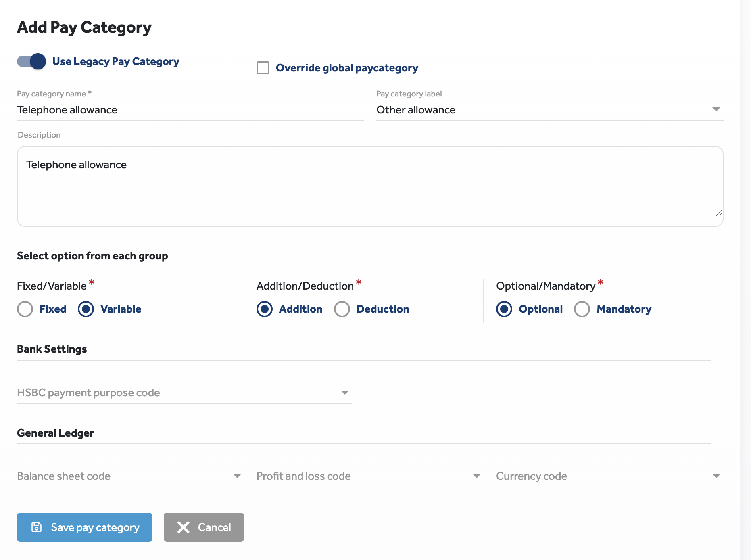The image size is (751, 560).
Task: Click Save pay category
Action: pyautogui.click(x=84, y=527)
